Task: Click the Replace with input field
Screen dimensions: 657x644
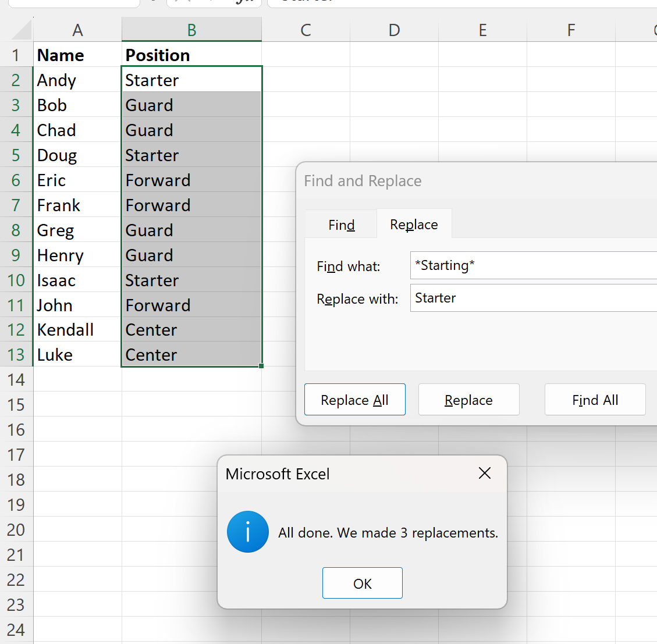Action: click(x=533, y=298)
